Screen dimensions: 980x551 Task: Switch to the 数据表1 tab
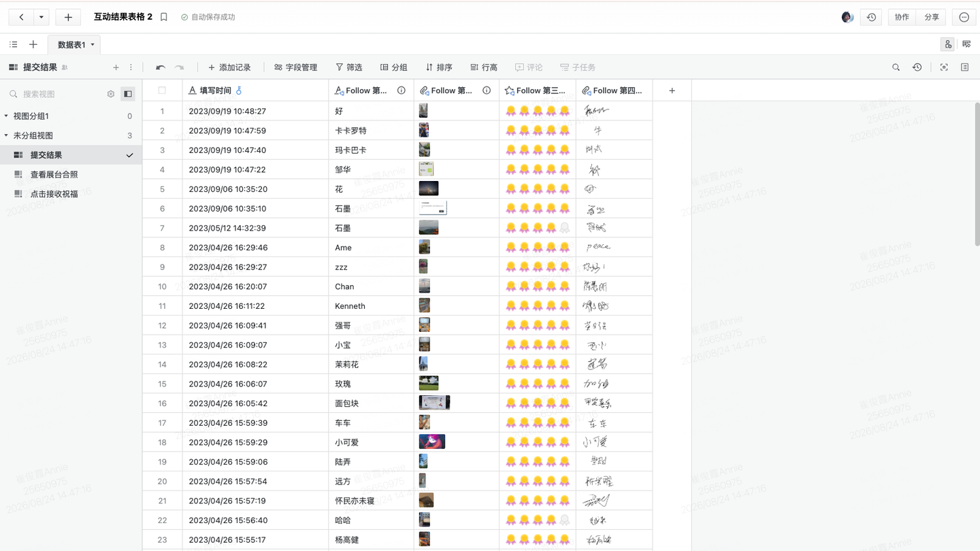click(71, 45)
